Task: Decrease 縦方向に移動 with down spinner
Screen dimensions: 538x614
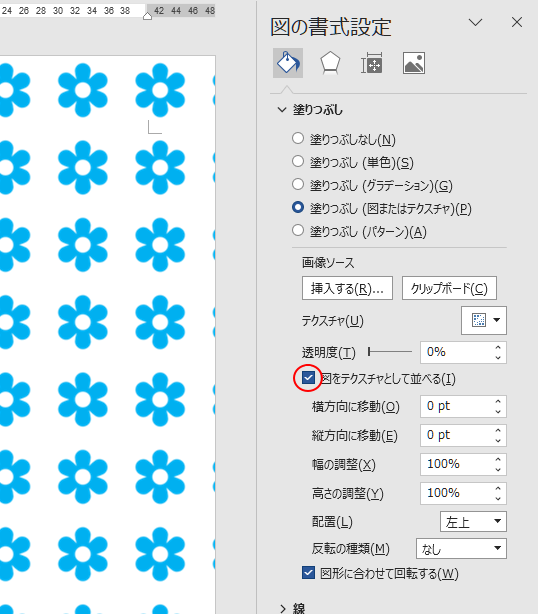Action: coord(498,441)
